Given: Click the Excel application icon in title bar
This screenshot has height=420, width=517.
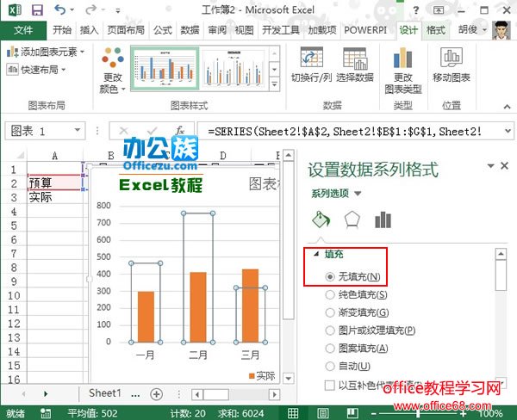Looking at the screenshot, I should point(15,9).
